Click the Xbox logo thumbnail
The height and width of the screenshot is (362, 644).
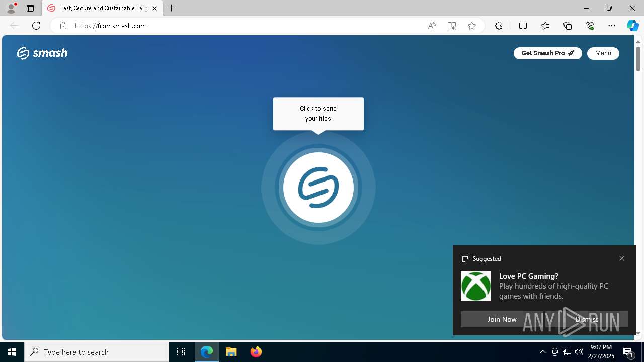coord(476,286)
